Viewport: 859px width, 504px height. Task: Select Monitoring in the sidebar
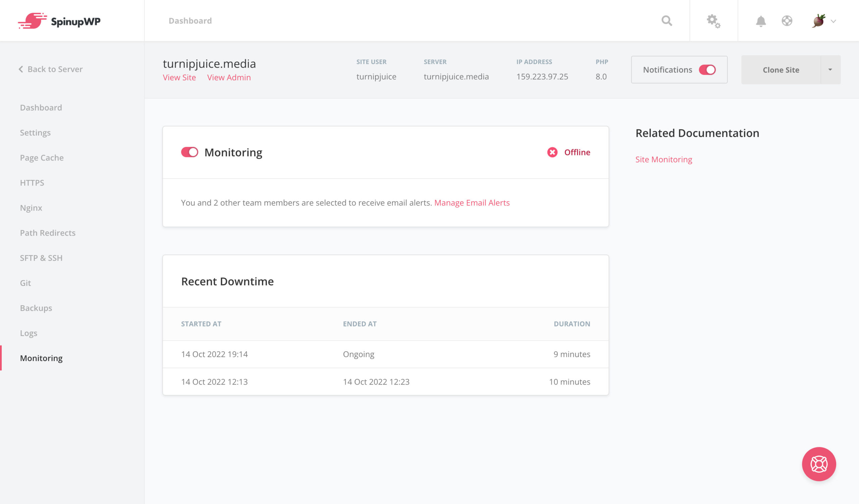(41, 358)
